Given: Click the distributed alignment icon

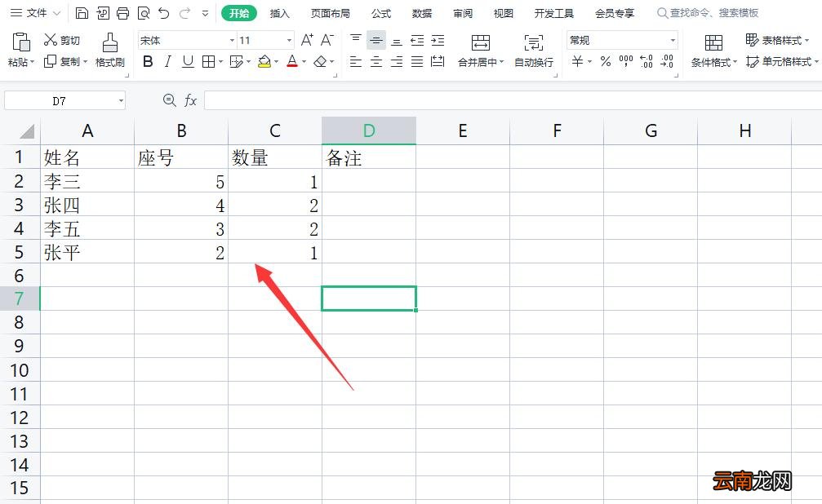Looking at the screenshot, I should (x=438, y=62).
